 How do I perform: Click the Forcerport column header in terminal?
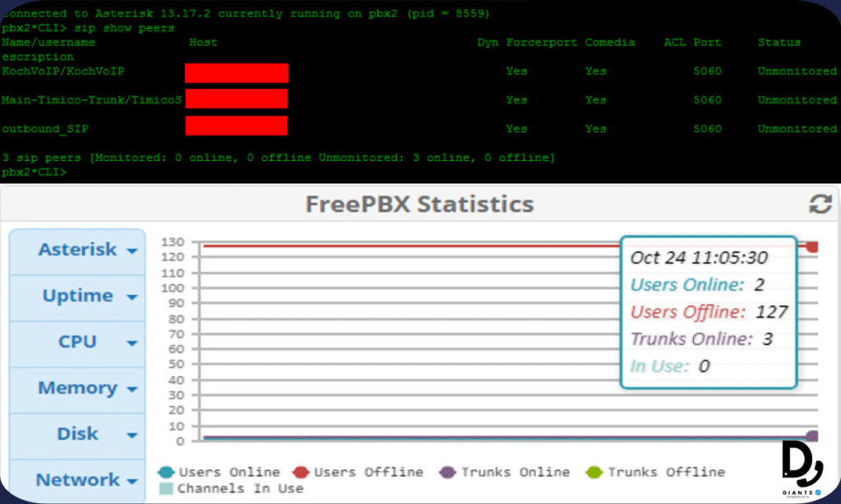pos(541,43)
